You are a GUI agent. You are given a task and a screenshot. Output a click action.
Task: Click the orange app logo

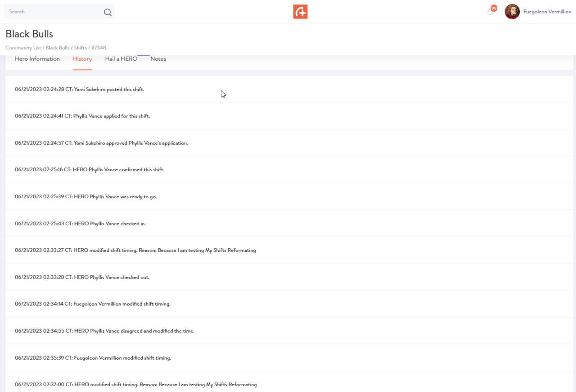tap(300, 12)
